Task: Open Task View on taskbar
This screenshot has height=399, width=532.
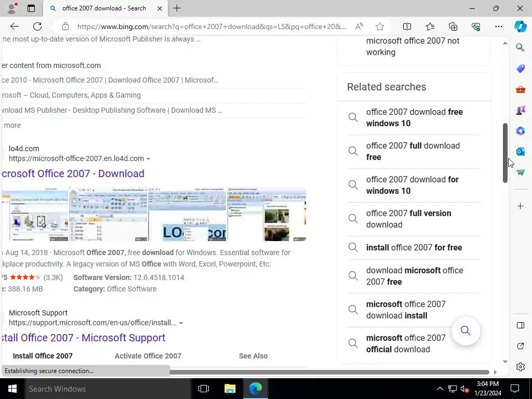Action: [x=203, y=389]
